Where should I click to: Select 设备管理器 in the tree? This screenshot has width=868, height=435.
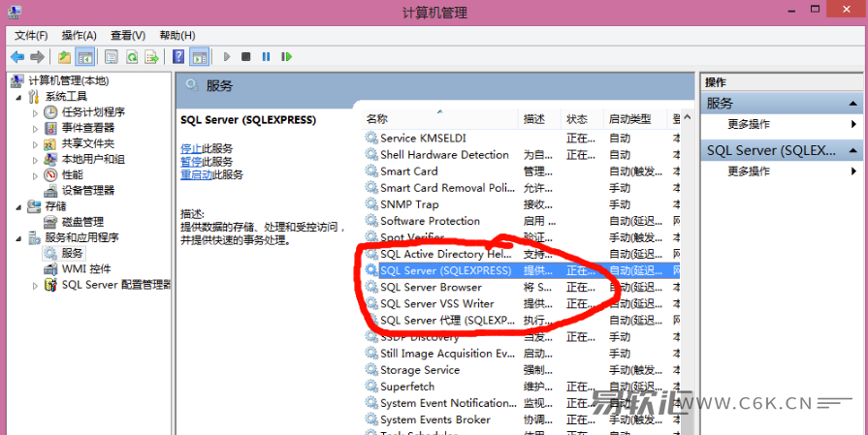pos(88,190)
